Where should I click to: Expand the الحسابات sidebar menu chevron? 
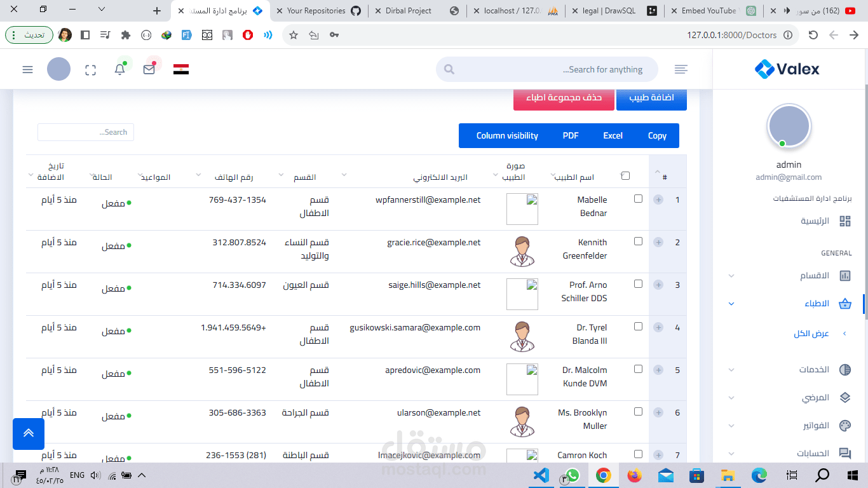tap(731, 454)
